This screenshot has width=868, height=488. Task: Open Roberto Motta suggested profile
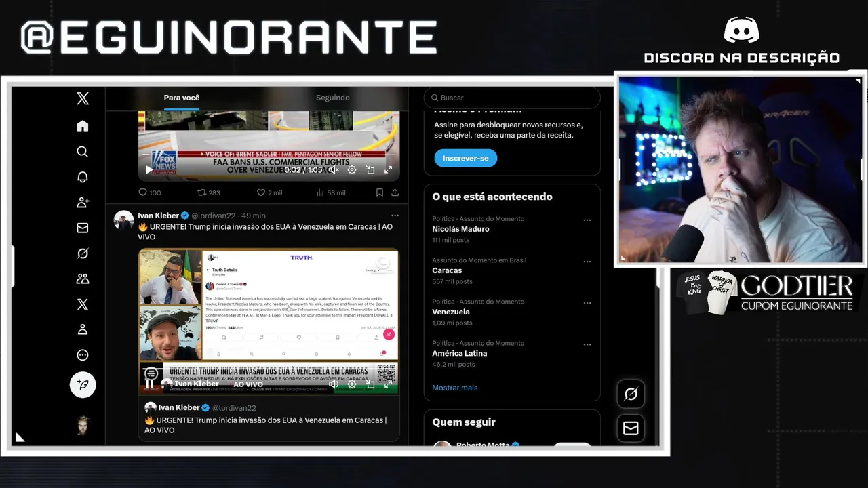tap(484, 445)
